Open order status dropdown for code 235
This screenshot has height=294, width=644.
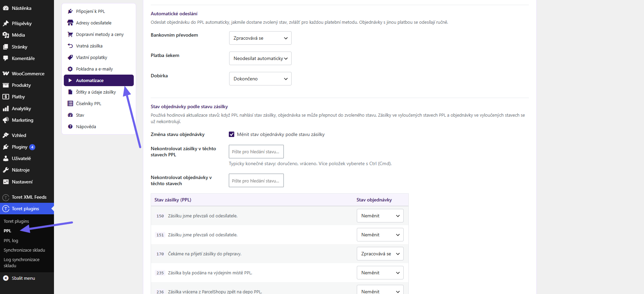tap(380, 273)
